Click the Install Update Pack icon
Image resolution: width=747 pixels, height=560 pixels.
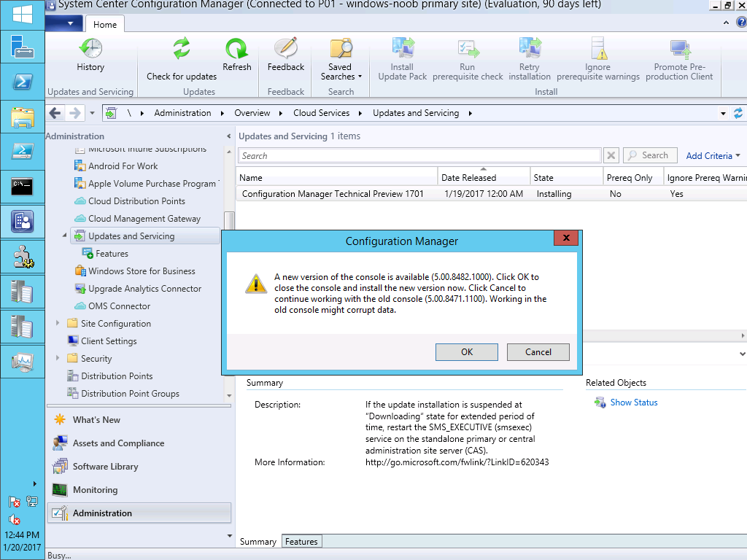403,49
